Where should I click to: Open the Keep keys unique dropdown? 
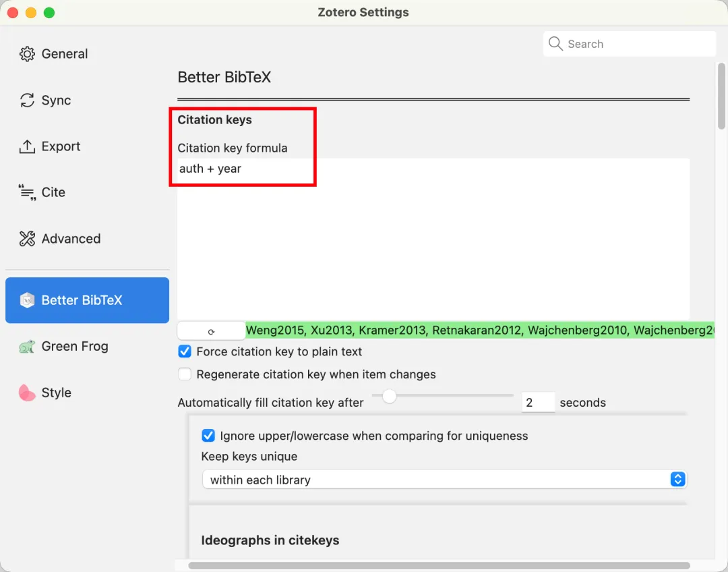point(444,480)
